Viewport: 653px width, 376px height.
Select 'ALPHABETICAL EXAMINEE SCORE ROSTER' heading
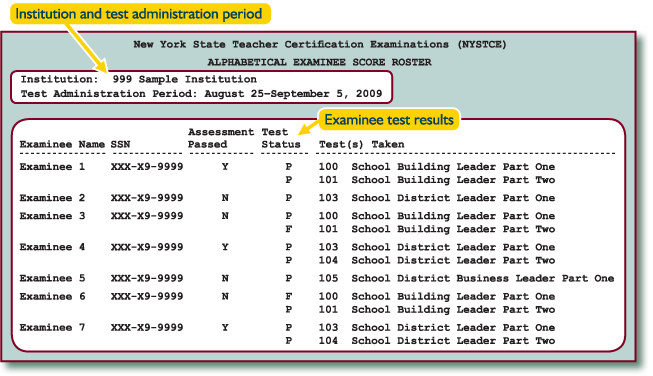click(319, 62)
